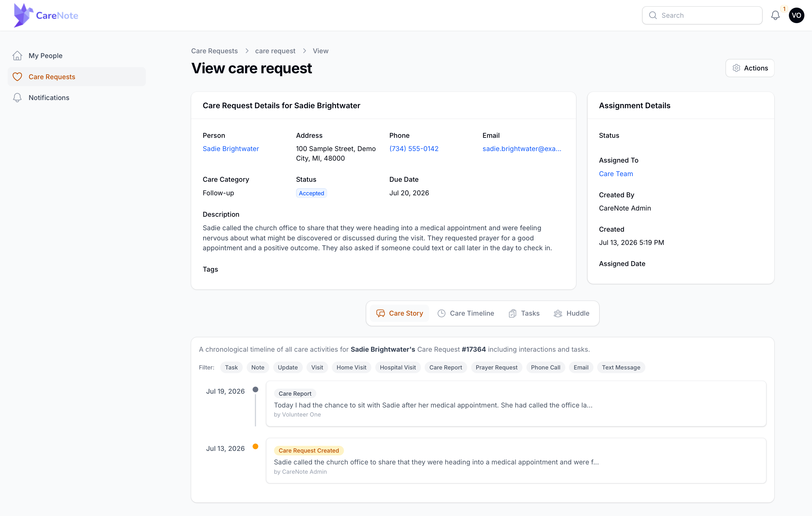Switch to the Tasks tab
This screenshot has width=812, height=516.
point(524,313)
